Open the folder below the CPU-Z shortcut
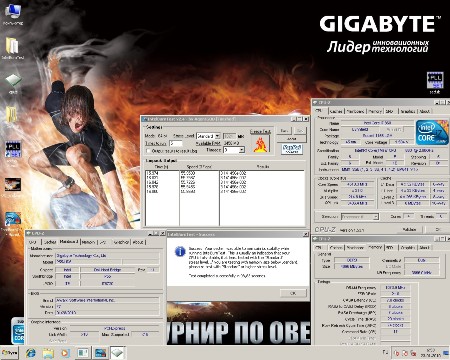The width and height of the screenshot is (450, 360). 12,115
